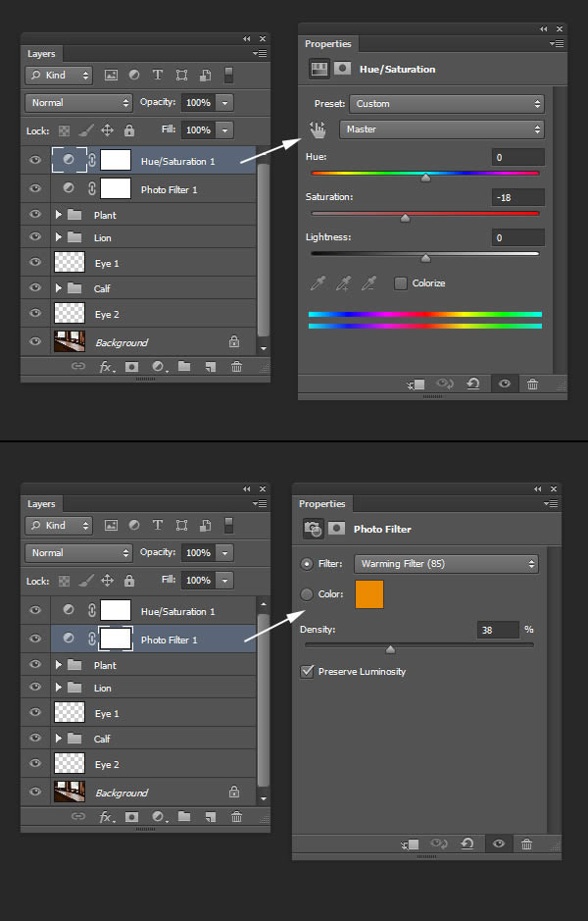The width and height of the screenshot is (588, 921).
Task: Open the Master channel dropdown
Action: 442,129
